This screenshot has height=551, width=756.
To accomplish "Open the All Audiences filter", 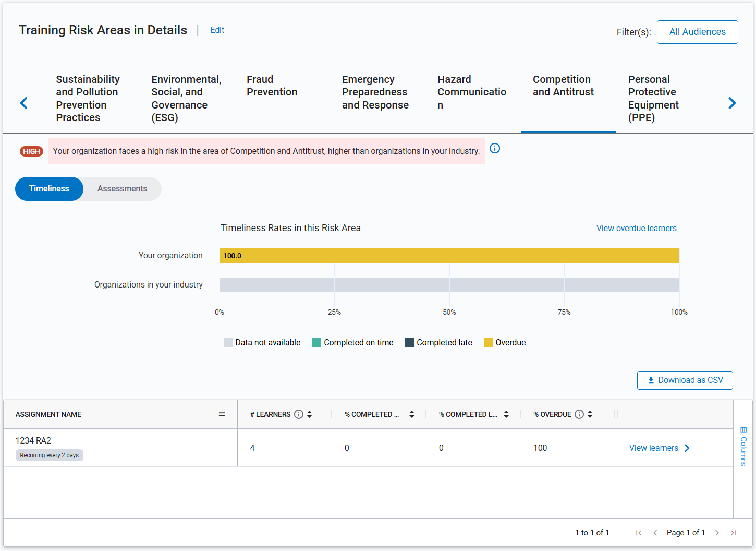I will [698, 32].
